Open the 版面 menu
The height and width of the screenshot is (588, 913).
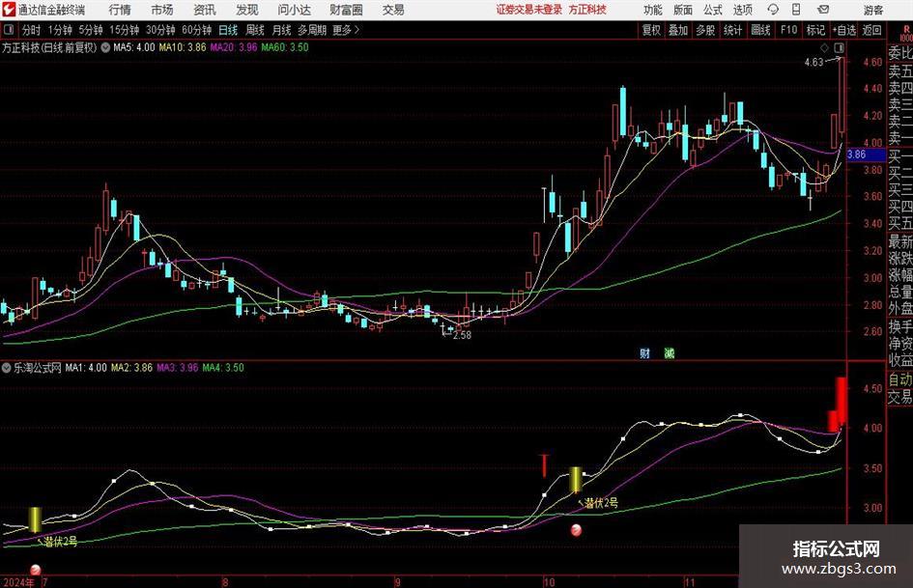coord(683,10)
